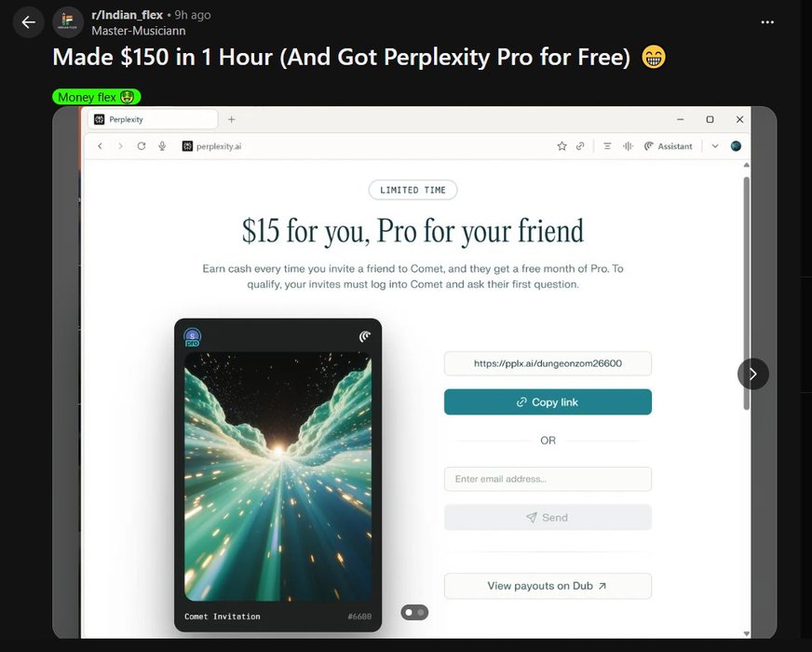
Task: Click the voice waveform toolbar icon
Action: [629, 146]
